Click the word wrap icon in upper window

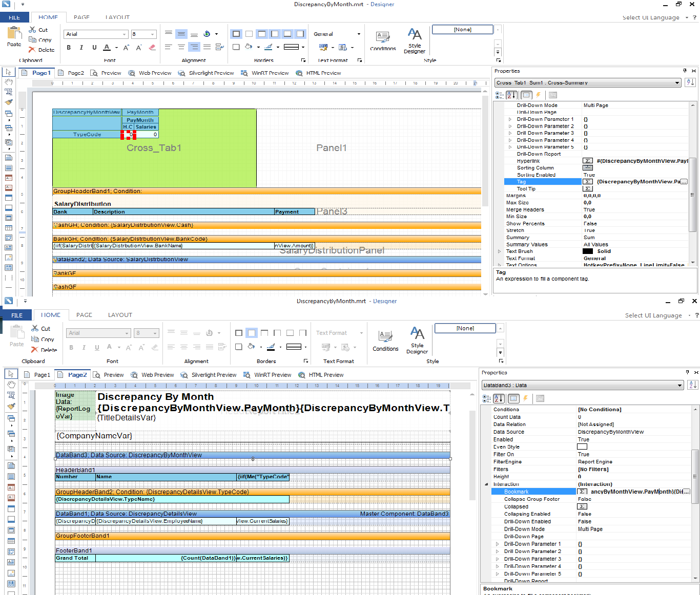pos(219,47)
